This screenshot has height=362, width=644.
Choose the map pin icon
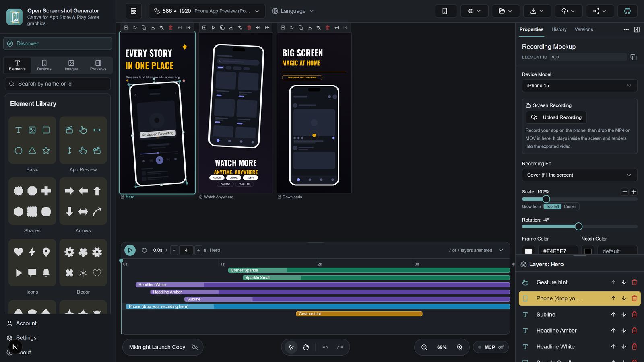point(46,252)
